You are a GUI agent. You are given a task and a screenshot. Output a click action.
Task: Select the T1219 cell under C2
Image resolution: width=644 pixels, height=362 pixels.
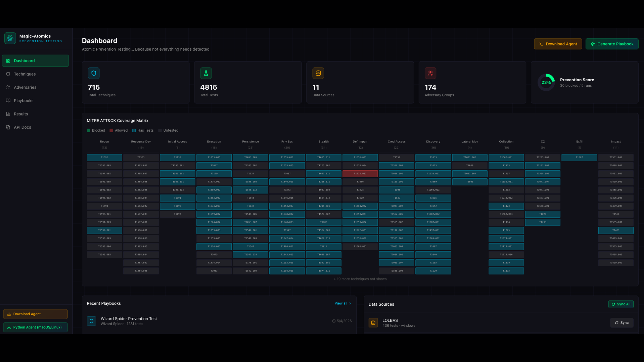click(x=543, y=222)
